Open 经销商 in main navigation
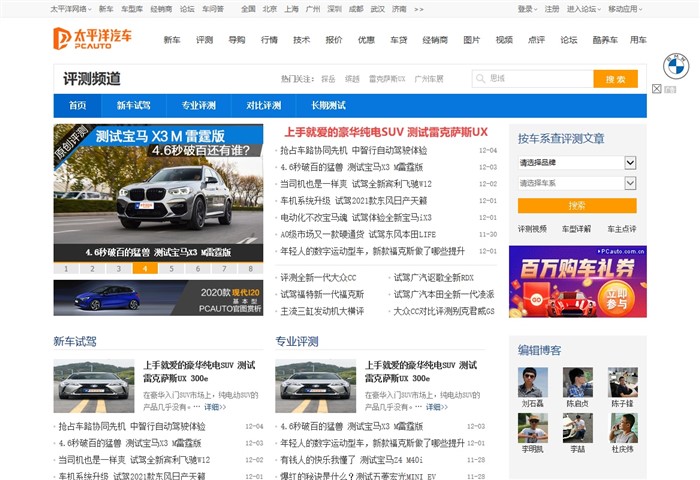The width and height of the screenshot is (700, 480). (x=435, y=40)
